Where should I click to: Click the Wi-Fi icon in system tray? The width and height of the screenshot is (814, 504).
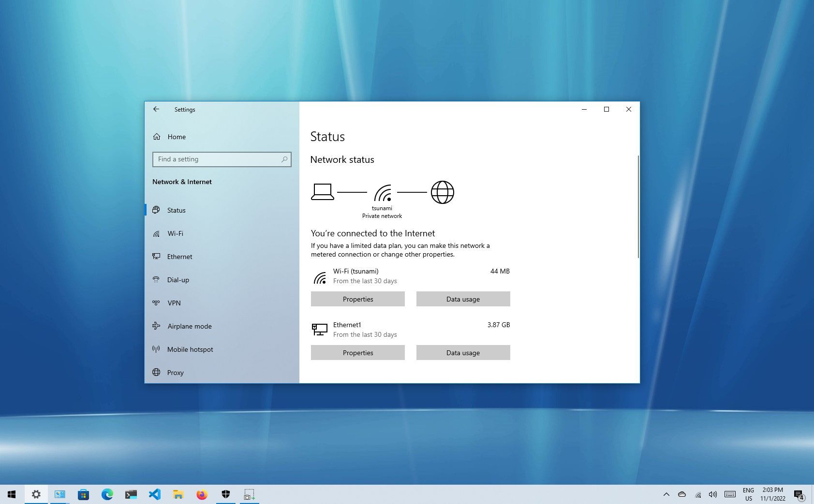697,494
